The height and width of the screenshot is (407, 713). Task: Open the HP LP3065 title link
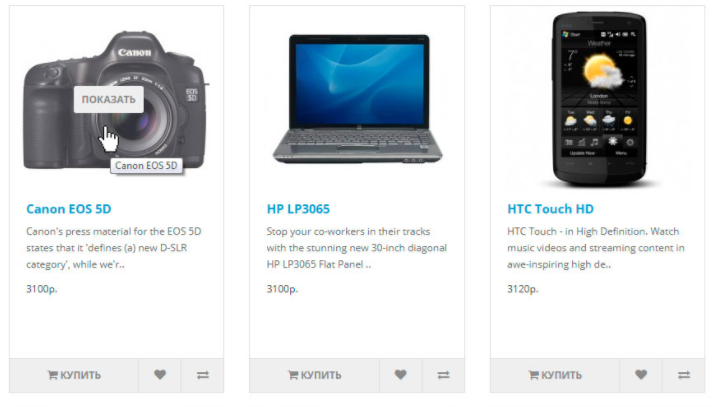298,209
